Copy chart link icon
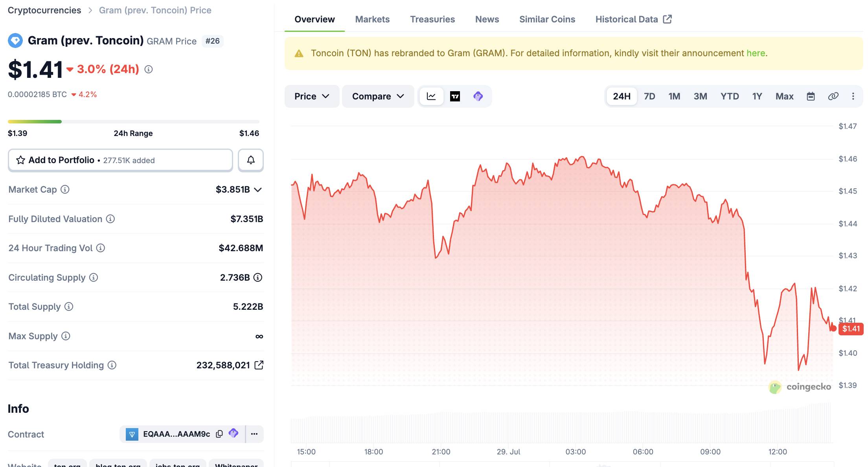Viewport: 868px width, 467px height. pos(833,96)
